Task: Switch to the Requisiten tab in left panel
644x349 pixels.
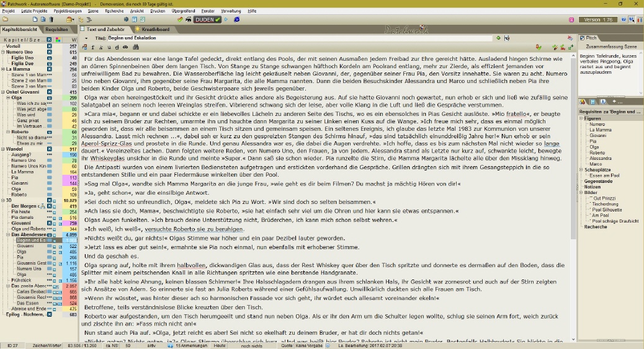Action: tap(56, 29)
